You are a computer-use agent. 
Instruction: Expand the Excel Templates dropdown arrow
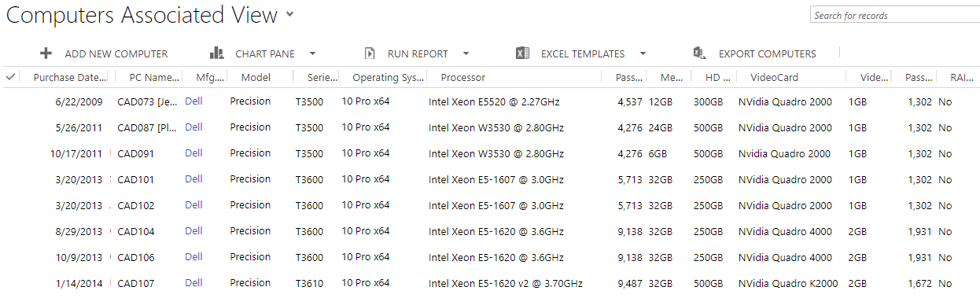643,54
